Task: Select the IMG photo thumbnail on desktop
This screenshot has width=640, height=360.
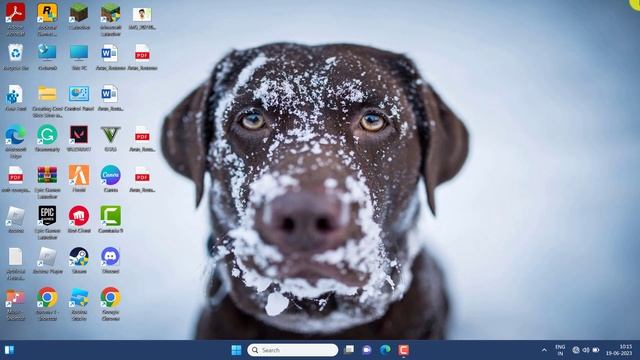Action: tap(142, 15)
